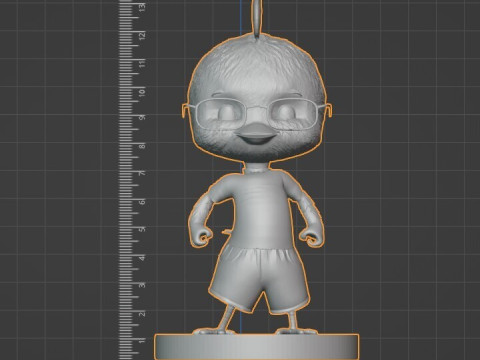Image resolution: width=480 pixels, height=360 pixels.
Task: Select the hair strand on top of head
Action: click(x=257, y=18)
